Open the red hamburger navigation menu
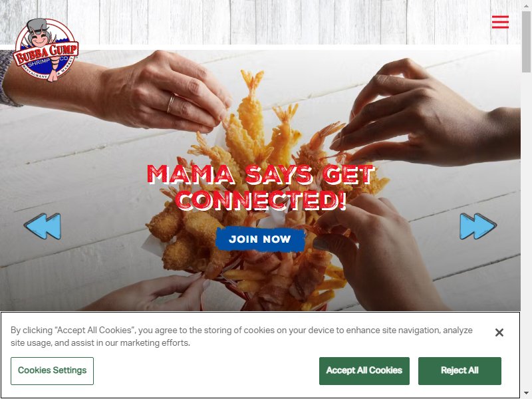The width and height of the screenshot is (532, 399). 500,22
